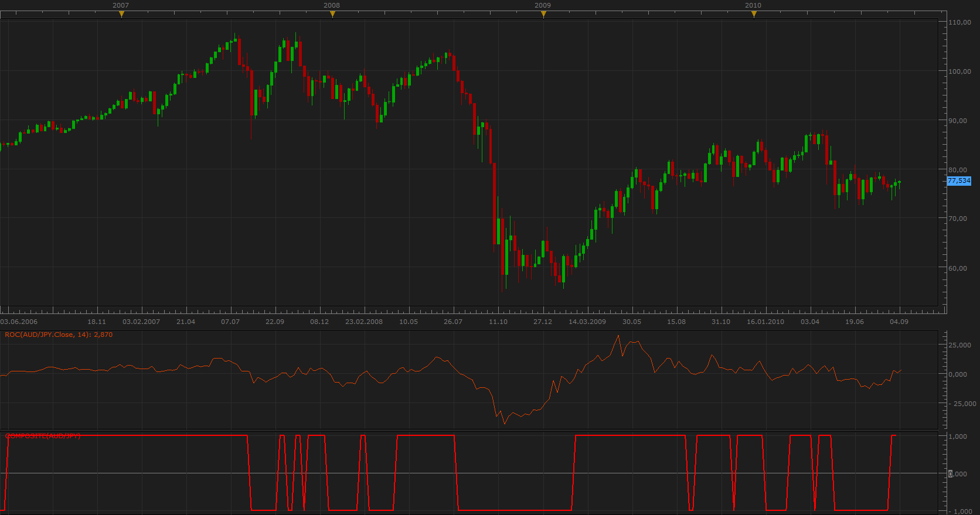
Task: Click the current price tag 77,534
Action: coord(959,181)
